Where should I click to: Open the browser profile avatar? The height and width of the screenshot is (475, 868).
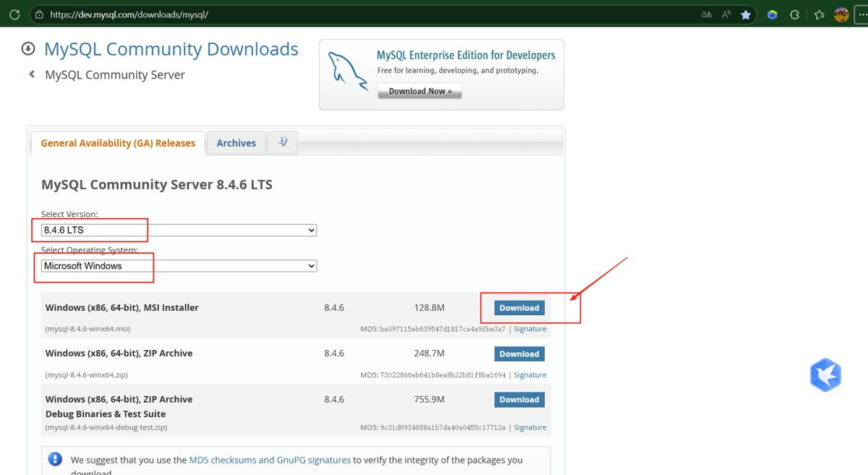841,14
